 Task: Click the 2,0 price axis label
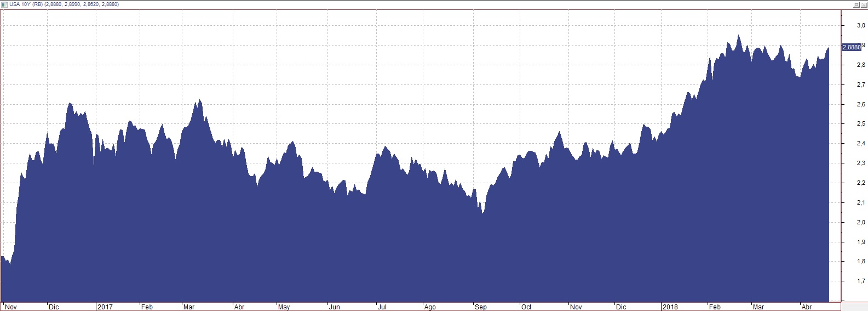pyautogui.click(x=861, y=223)
